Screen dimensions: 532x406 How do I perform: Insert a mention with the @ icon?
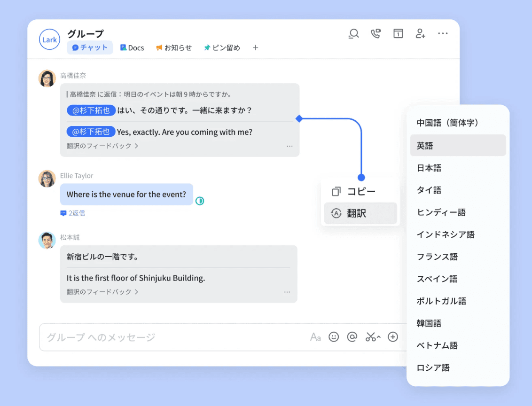click(x=352, y=337)
